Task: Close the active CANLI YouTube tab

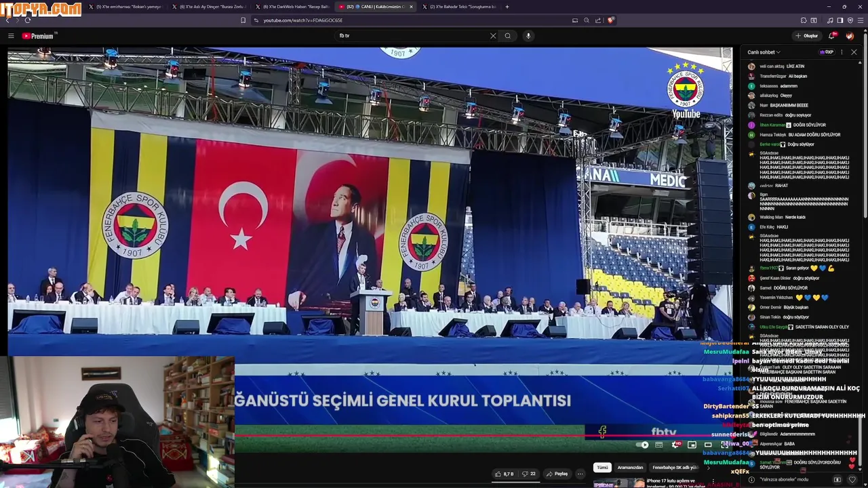Action: [x=411, y=7]
